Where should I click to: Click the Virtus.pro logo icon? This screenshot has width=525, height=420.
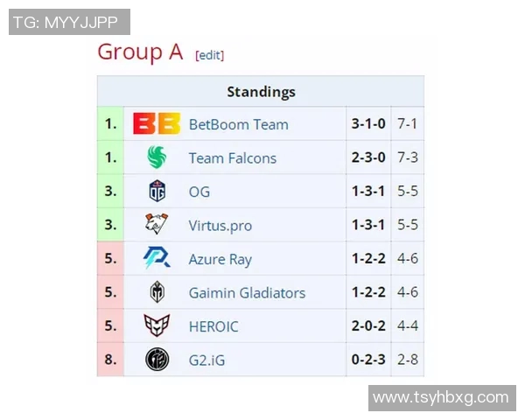tap(157, 226)
